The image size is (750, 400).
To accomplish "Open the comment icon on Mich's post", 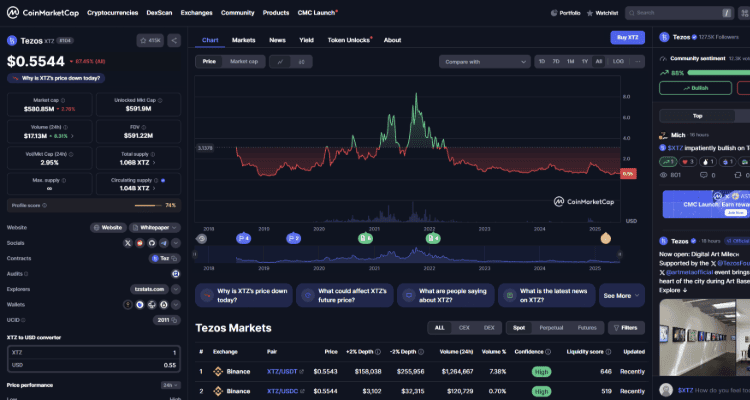I will pos(704,175).
